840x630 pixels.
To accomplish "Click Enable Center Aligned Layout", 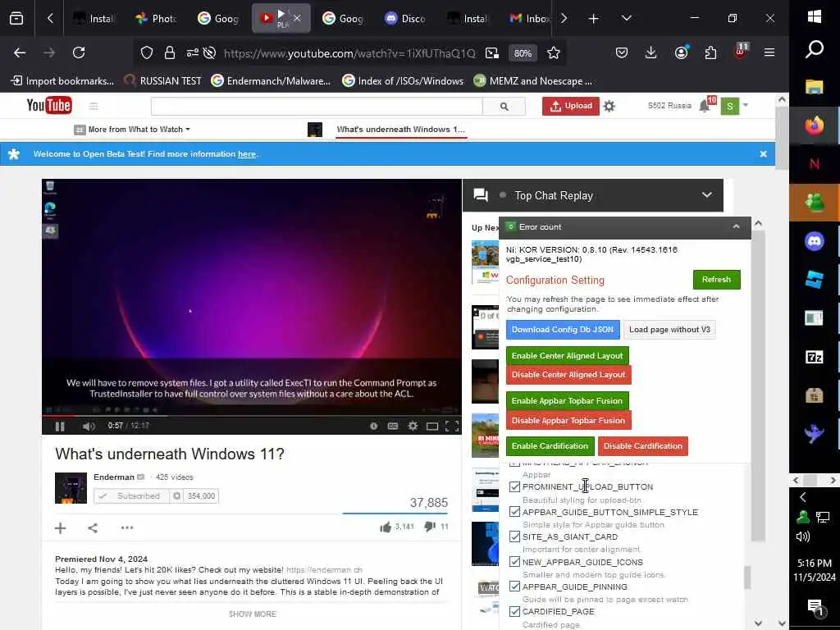I will click(x=567, y=356).
